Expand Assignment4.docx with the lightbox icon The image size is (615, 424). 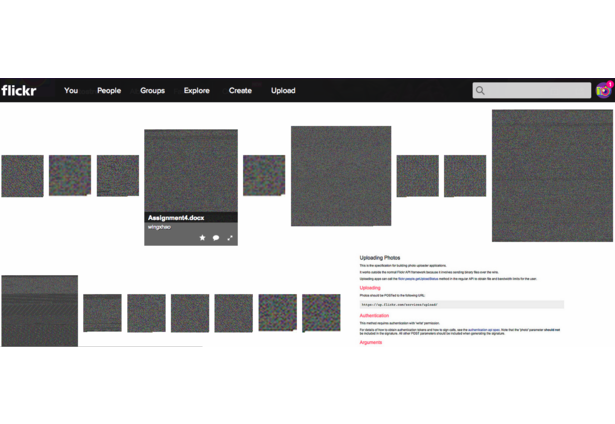[x=230, y=238]
